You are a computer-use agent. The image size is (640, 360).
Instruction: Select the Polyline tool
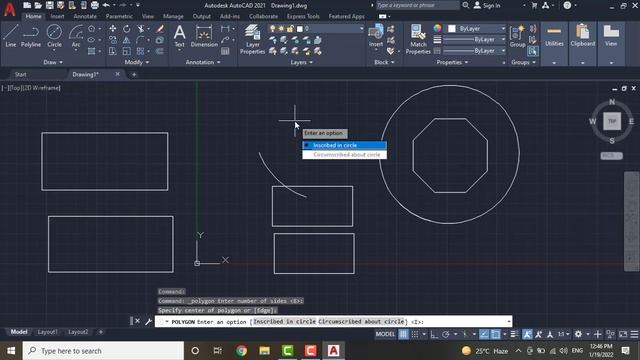click(31, 36)
